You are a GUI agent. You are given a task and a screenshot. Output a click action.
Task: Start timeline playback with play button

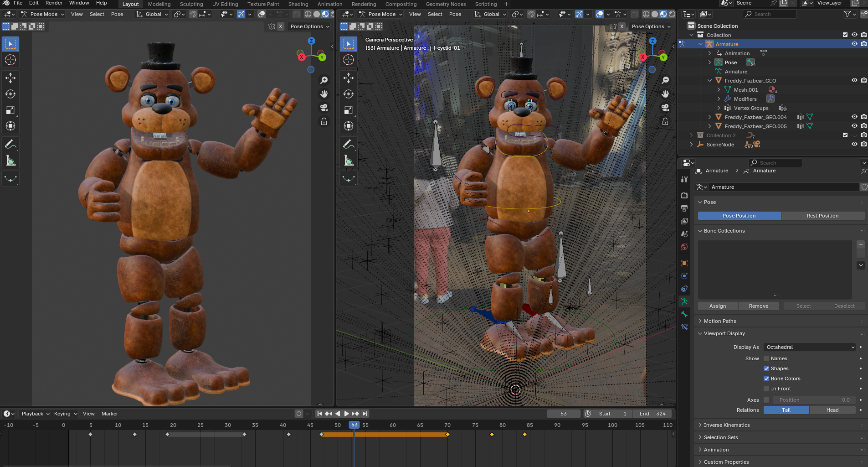coord(347,414)
